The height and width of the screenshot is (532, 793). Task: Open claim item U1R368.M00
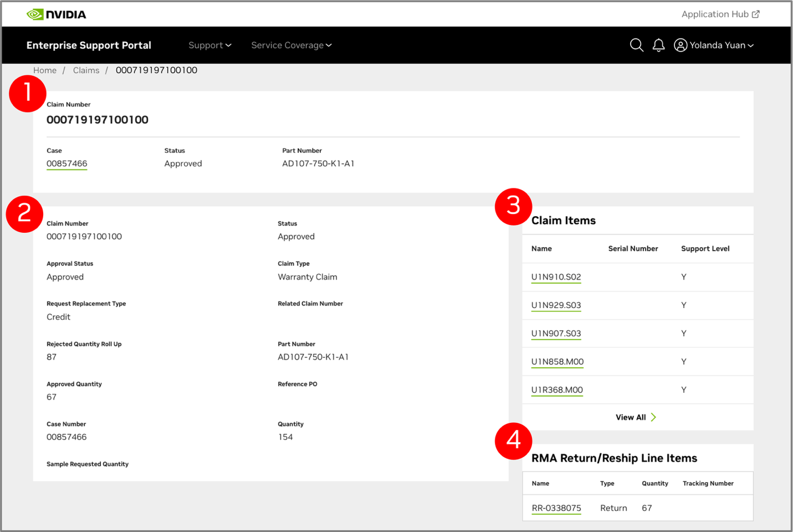tap(557, 390)
